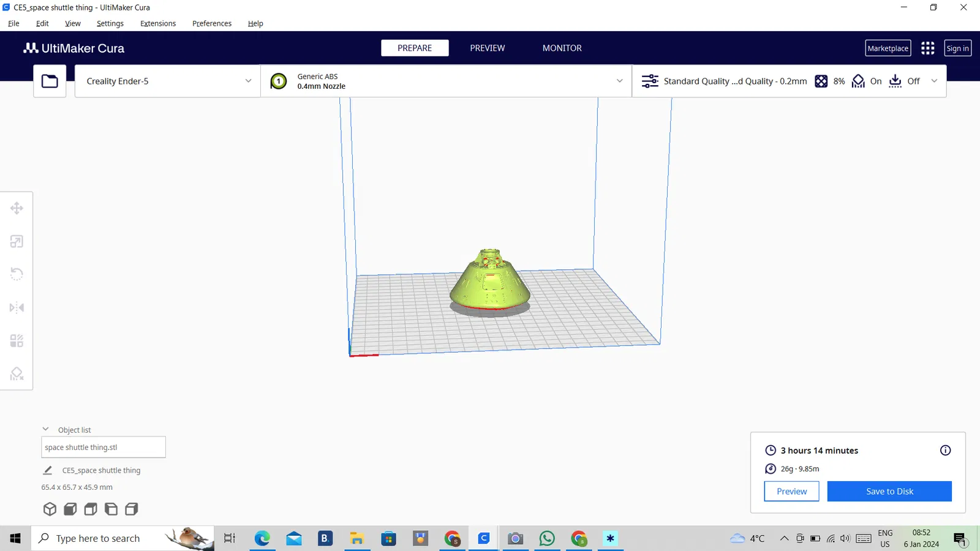The height and width of the screenshot is (551, 980).
Task: Click the Sign in button
Action: click(958, 48)
